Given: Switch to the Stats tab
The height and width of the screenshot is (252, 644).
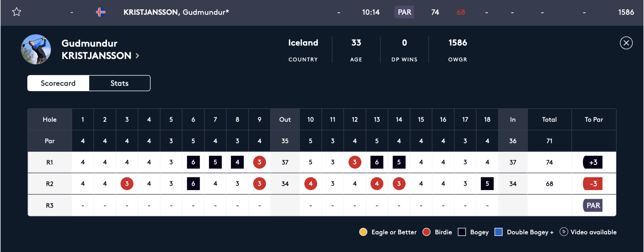Looking at the screenshot, I should coord(119,83).
